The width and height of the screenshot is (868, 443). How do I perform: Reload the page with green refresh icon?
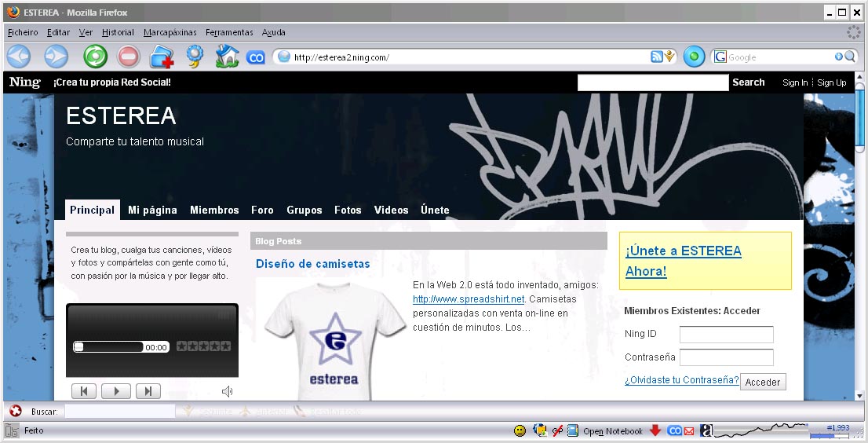coord(95,57)
